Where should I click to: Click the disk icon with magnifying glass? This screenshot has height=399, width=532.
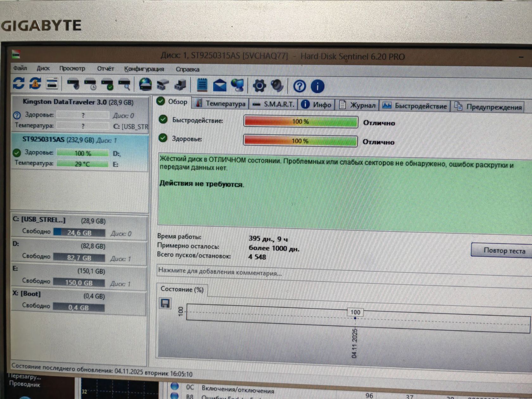(124, 85)
